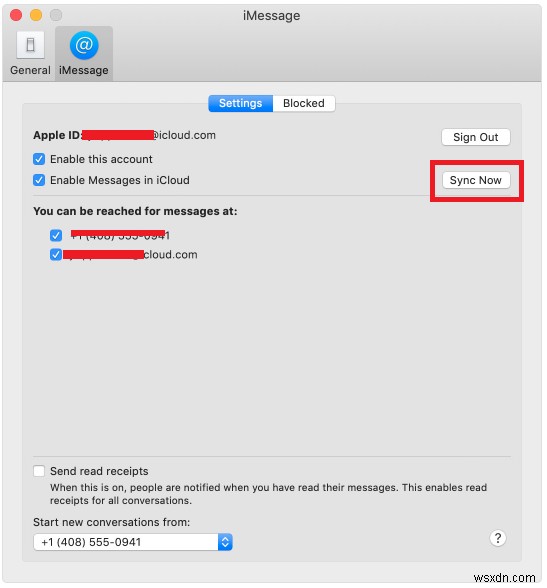Click 'You can be reached for messages at:' heading
Screen dimensions: 547x588
tap(135, 211)
